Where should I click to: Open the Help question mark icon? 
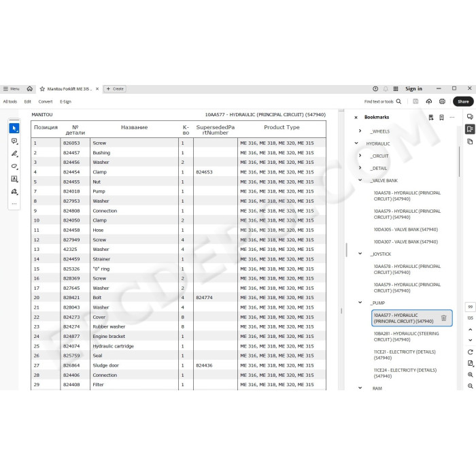pos(375,88)
